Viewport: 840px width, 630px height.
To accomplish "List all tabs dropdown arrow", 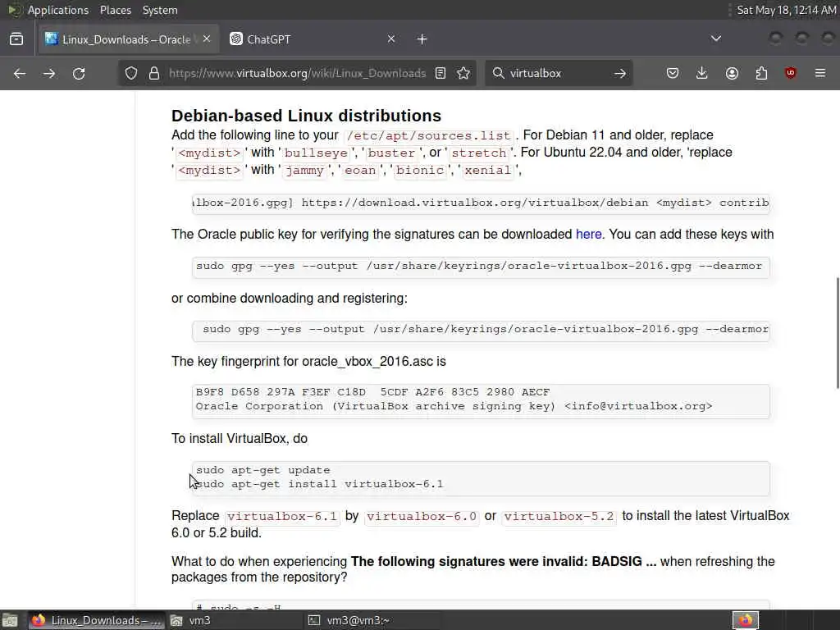I will click(715, 39).
